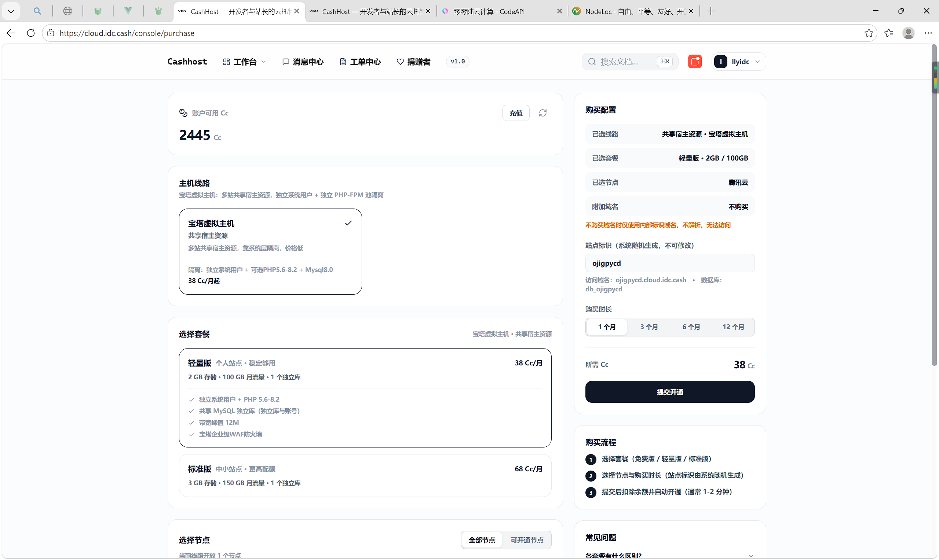Switch to the pinned globe tab
Image resolution: width=939 pixels, height=560 pixels.
click(67, 11)
